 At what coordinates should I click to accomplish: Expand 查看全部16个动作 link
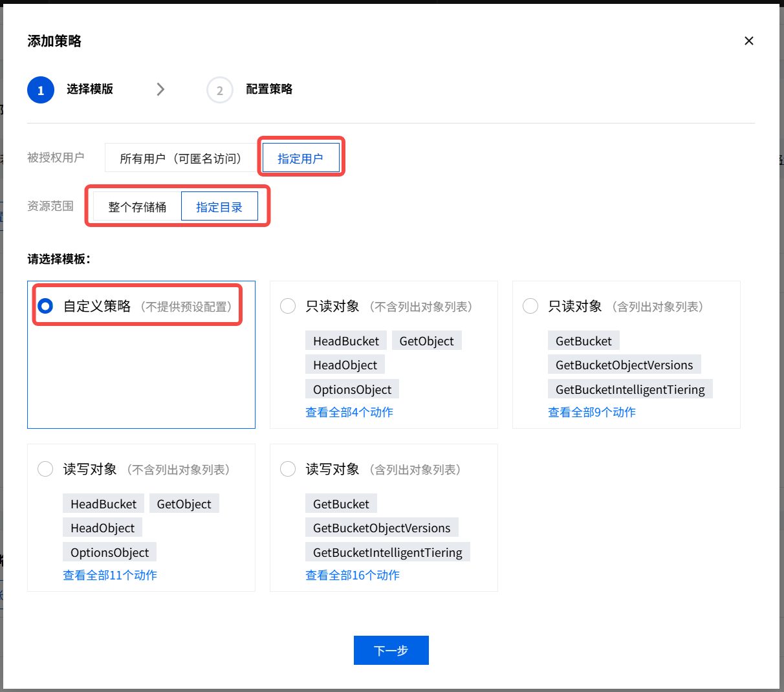click(x=353, y=575)
